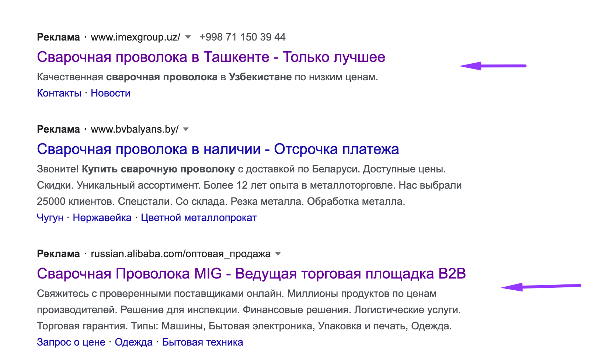Click the www.imexgroup.uz display URL

tap(135, 37)
